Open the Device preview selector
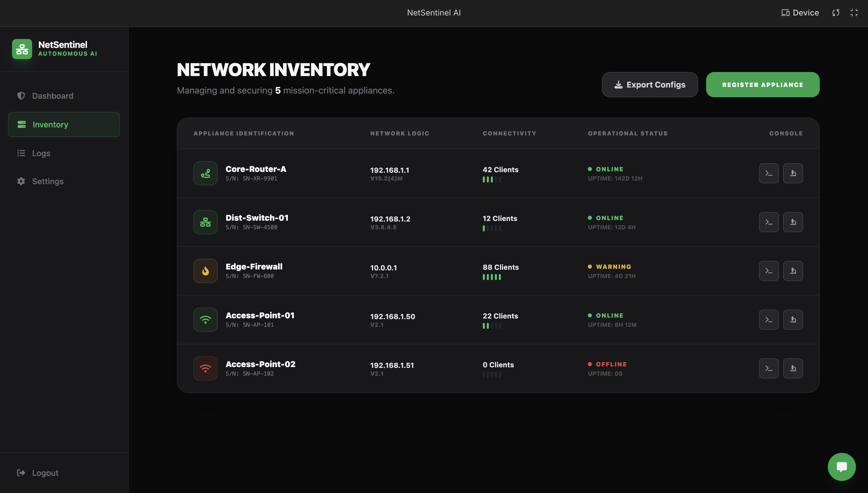Screen dimensions: 868x493 (800, 13)
